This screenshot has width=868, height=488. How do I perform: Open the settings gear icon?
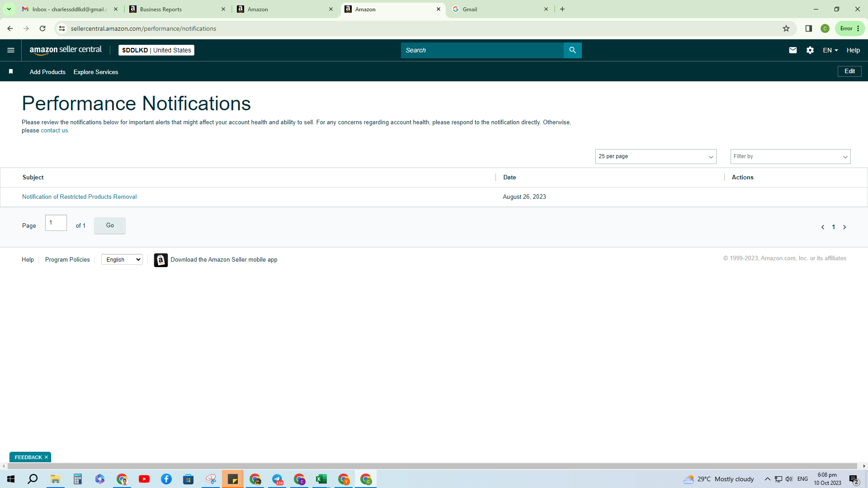point(810,50)
